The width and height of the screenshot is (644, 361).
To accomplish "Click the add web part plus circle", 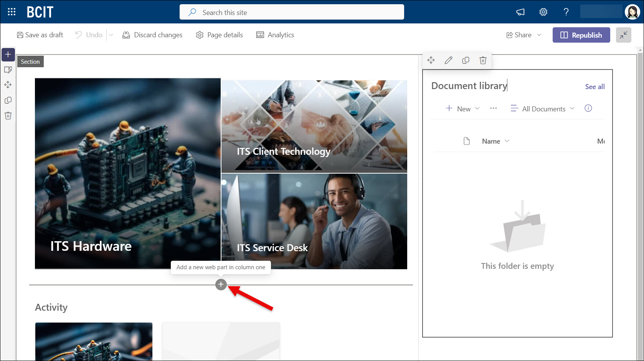I will [221, 285].
